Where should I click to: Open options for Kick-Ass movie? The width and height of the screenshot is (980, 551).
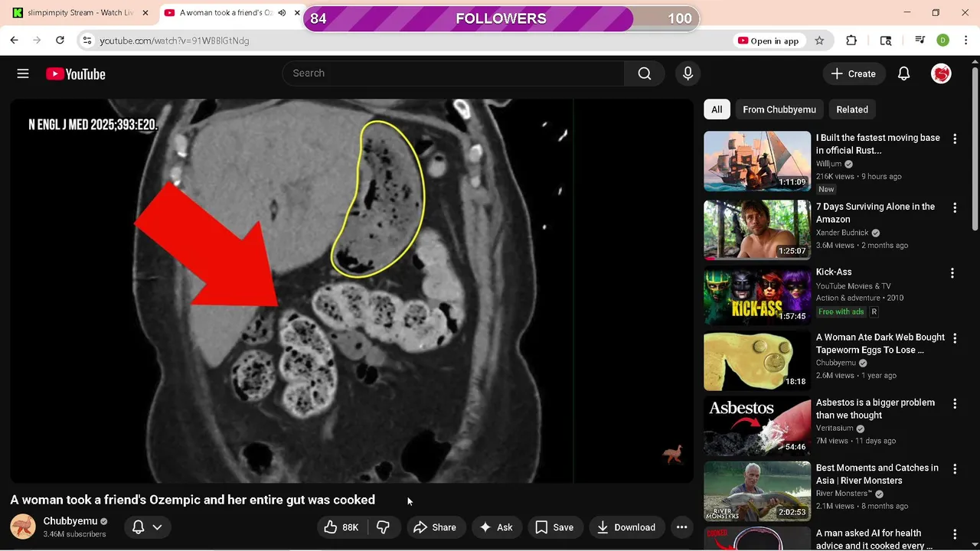pos(952,273)
